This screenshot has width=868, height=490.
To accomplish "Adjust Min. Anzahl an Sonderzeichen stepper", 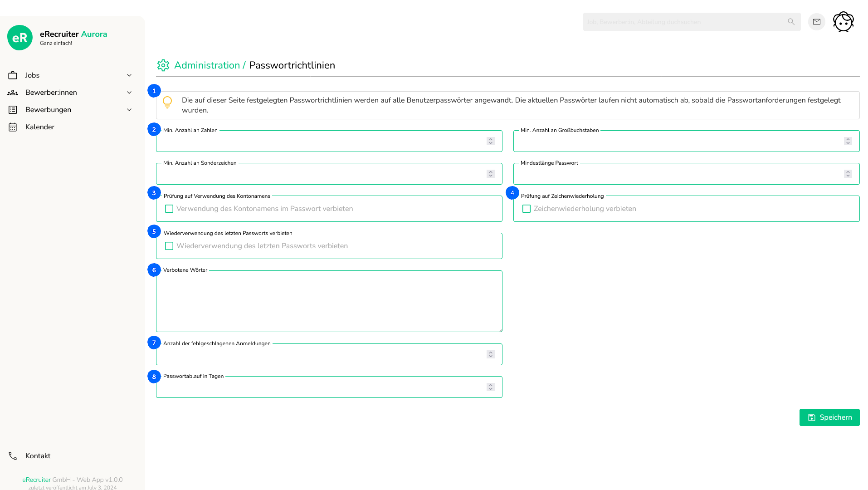I will pyautogui.click(x=491, y=174).
